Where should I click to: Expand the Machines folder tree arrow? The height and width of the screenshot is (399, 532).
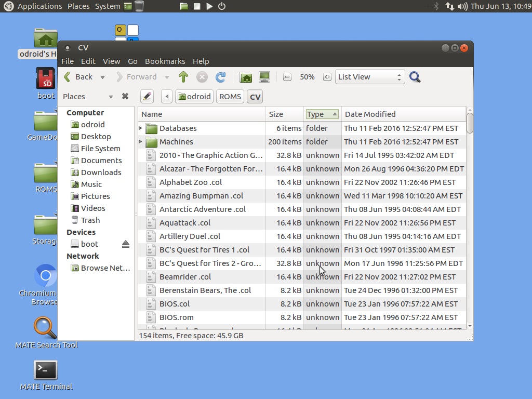coord(141,142)
